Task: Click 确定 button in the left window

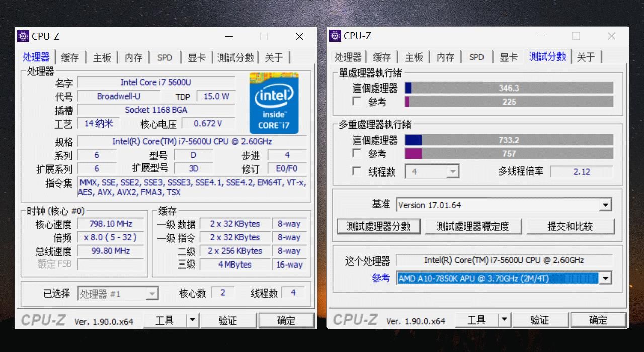Action: click(286, 320)
